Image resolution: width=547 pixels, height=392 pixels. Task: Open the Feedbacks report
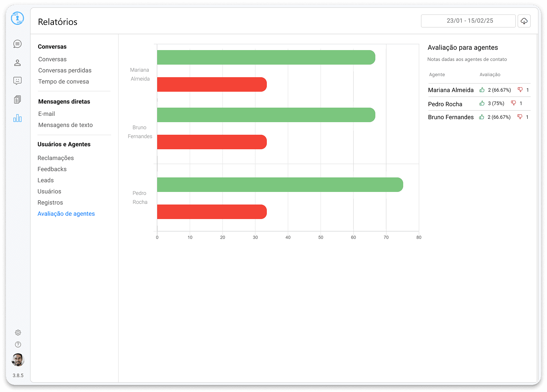coord(52,169)
